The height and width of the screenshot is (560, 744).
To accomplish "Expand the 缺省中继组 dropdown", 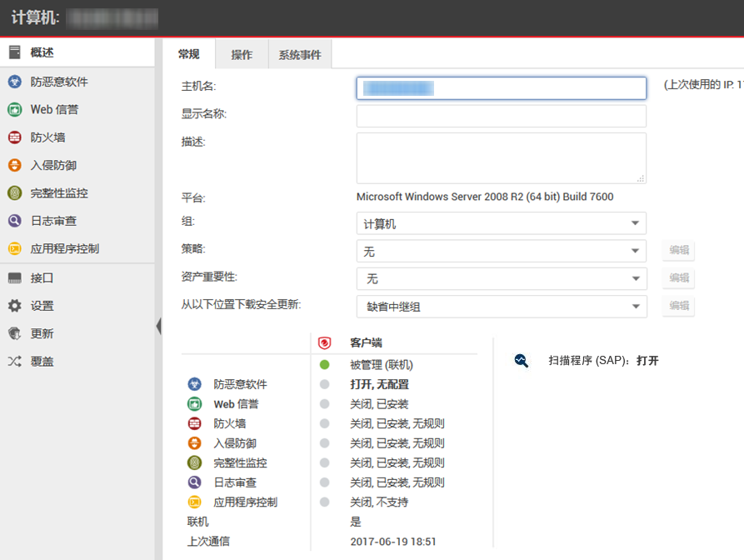I will 501,307.
